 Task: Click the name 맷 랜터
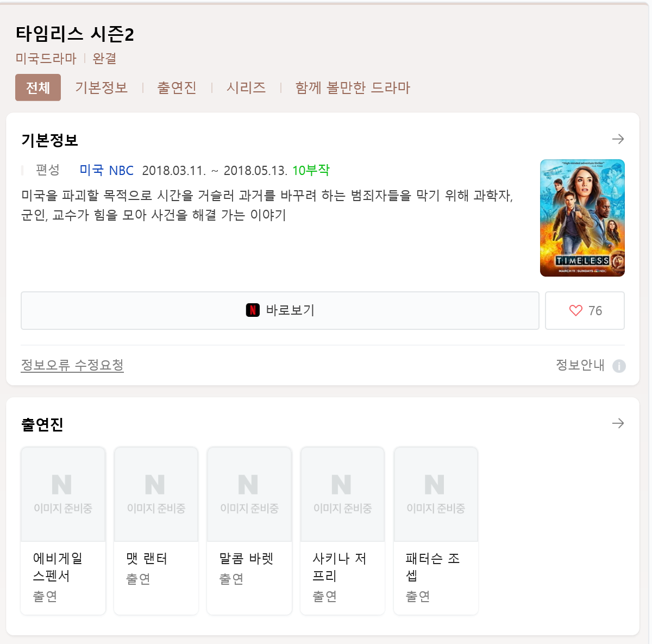click(147, 559)
